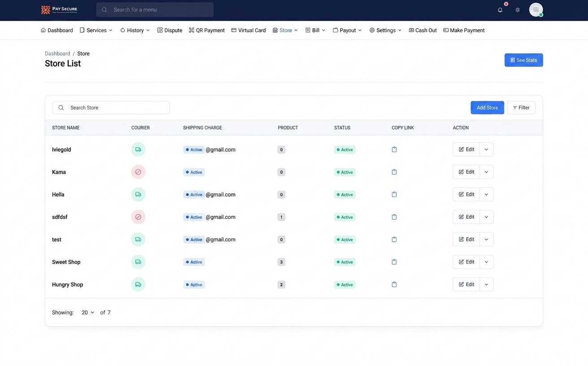Viewport: 588px width, 366px height.
Task: Toggle the light theme sun icon
Action: (518, 10)
